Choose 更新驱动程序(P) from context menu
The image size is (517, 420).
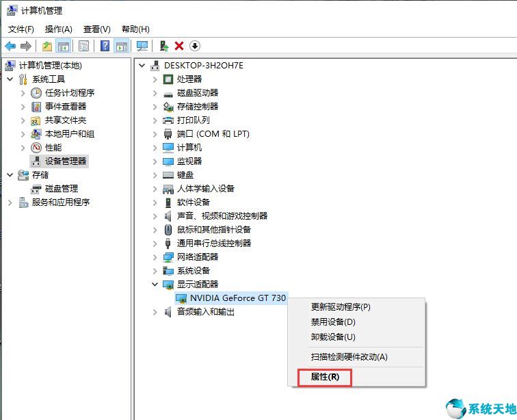(357, 307)
